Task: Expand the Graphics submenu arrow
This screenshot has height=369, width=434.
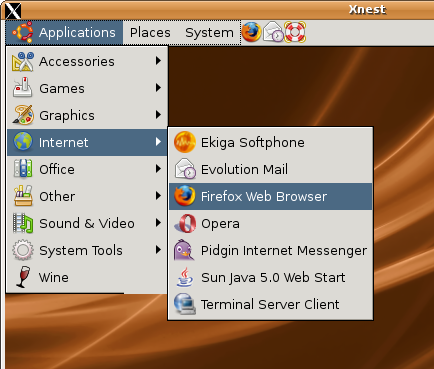Action: pos(158,115)
